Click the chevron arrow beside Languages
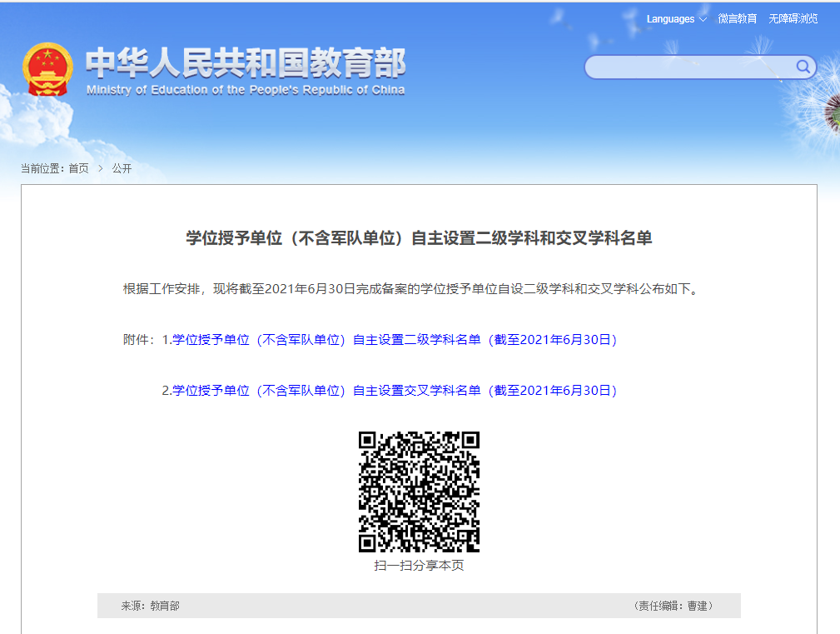Viewport: 840px width, 634px height. tap(703, 19)
